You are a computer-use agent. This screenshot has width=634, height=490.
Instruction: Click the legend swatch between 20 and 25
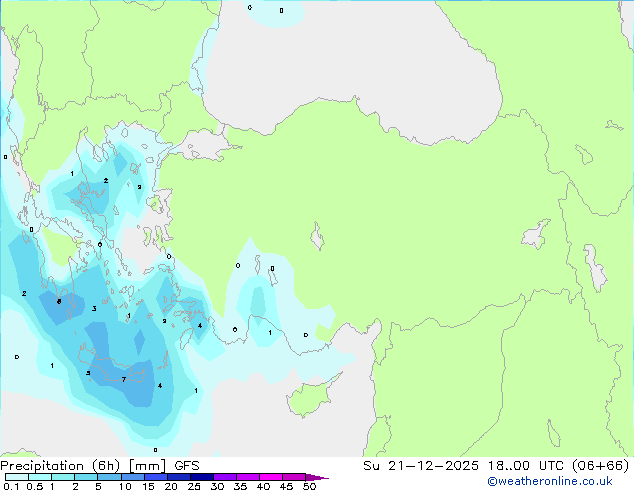coord(179,477)
